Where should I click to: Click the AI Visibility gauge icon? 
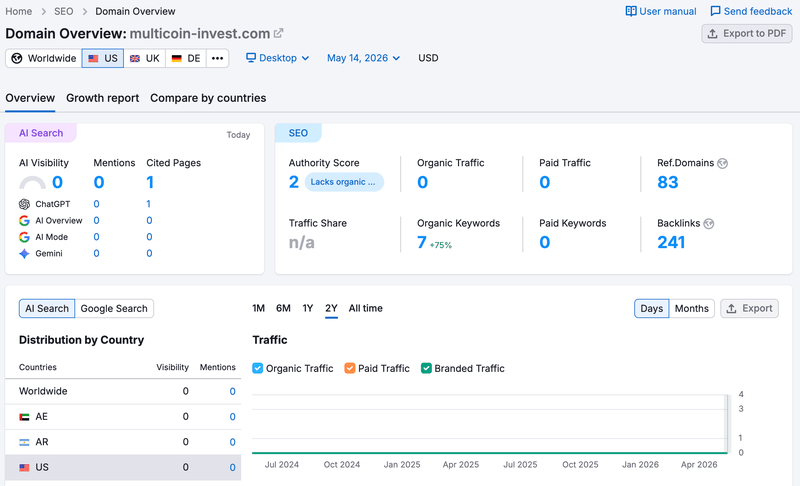click(x=32, y=183)
